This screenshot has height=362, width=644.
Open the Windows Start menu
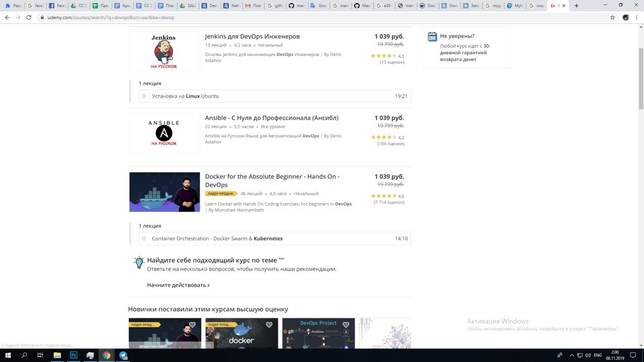[x=8, y=355]
